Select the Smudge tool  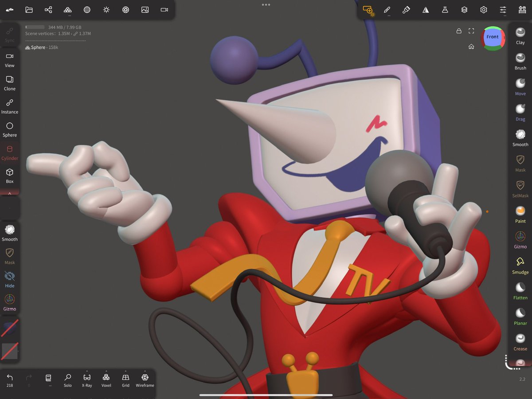520,265
